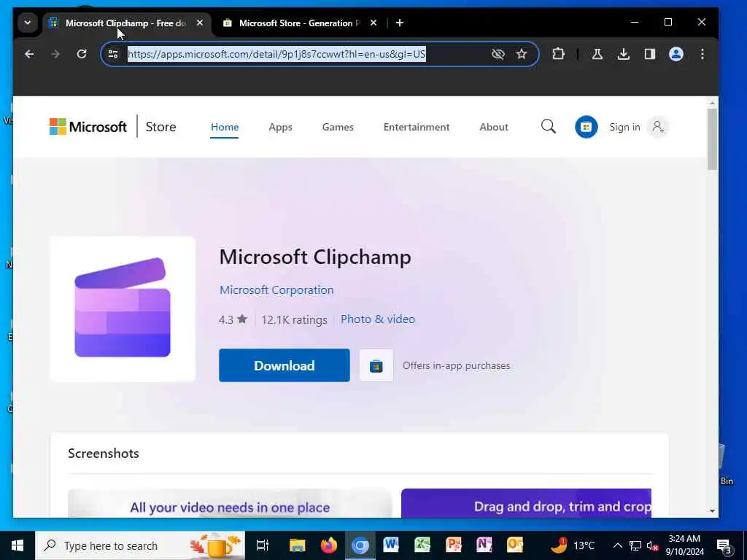Viewport: 747px width, 560px height.
Task: Click Offers in-app purchases text
Action: point(457,366)
